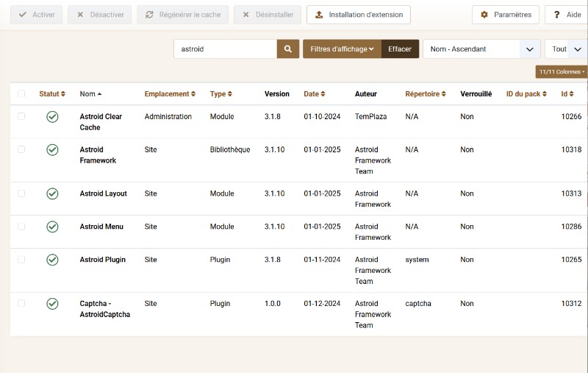Click the system directory cell
This screenshot has height=373, width=588.
(x=417, y=260)
